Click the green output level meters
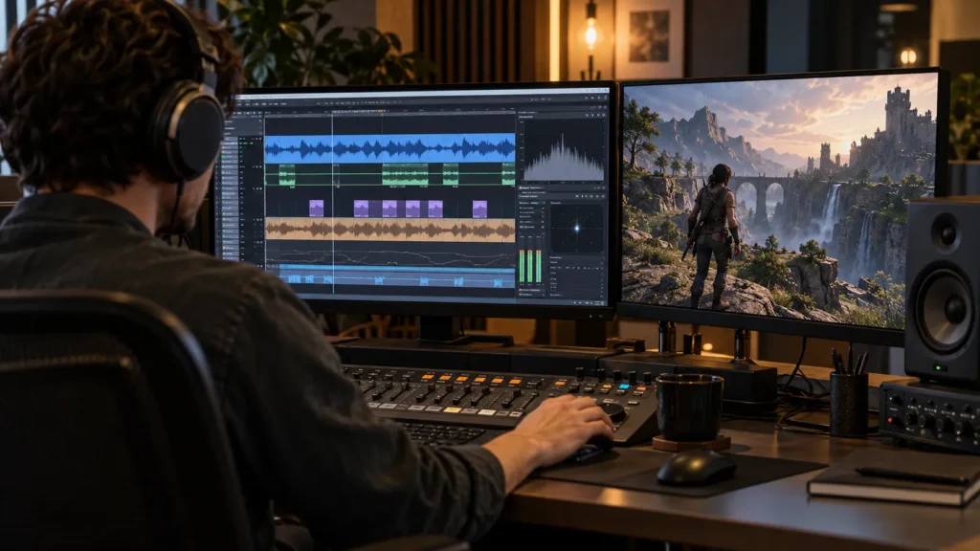The width and height of the screenshot is (980, 551). [530, 266]
